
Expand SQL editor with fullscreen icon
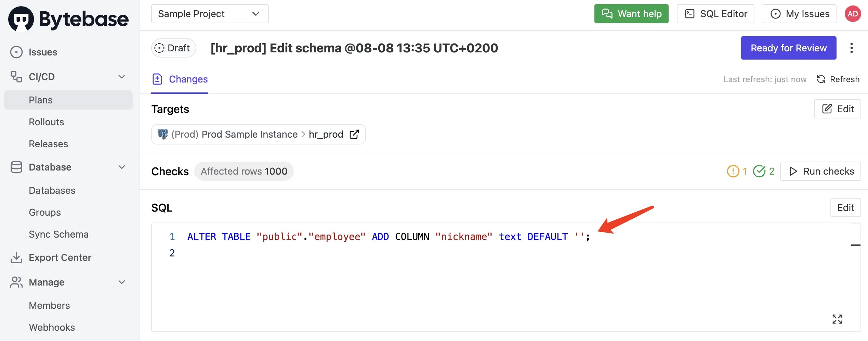point(837,319)
